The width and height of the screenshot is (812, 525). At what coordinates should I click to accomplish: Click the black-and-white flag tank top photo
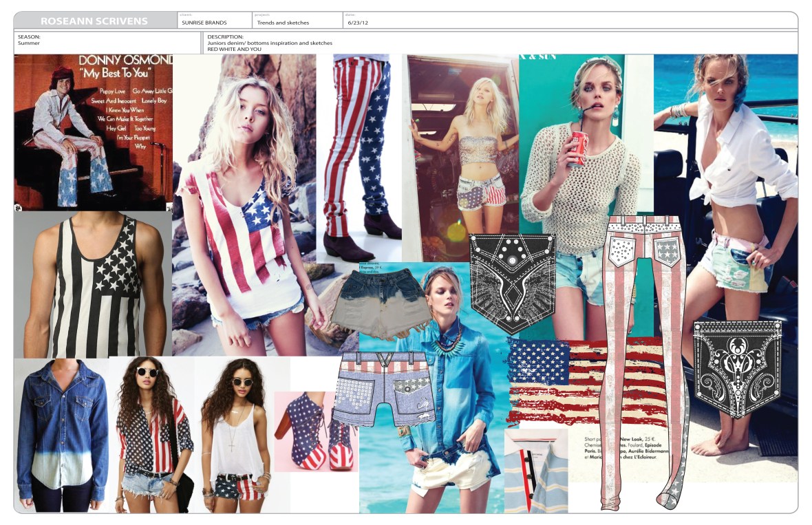click(x=96, y=286)
